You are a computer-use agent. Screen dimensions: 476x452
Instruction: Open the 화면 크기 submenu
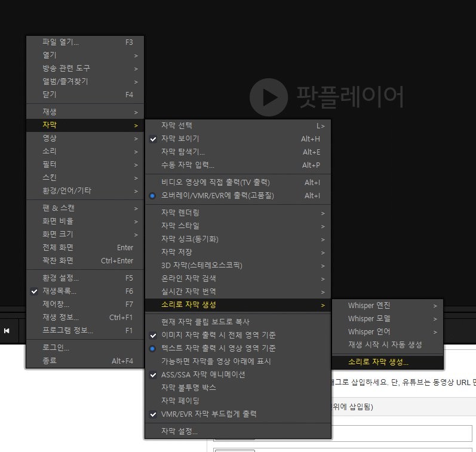tap(85, 234)
